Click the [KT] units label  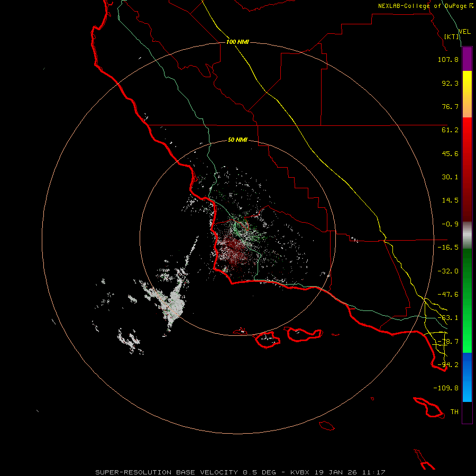click(452, 36)
